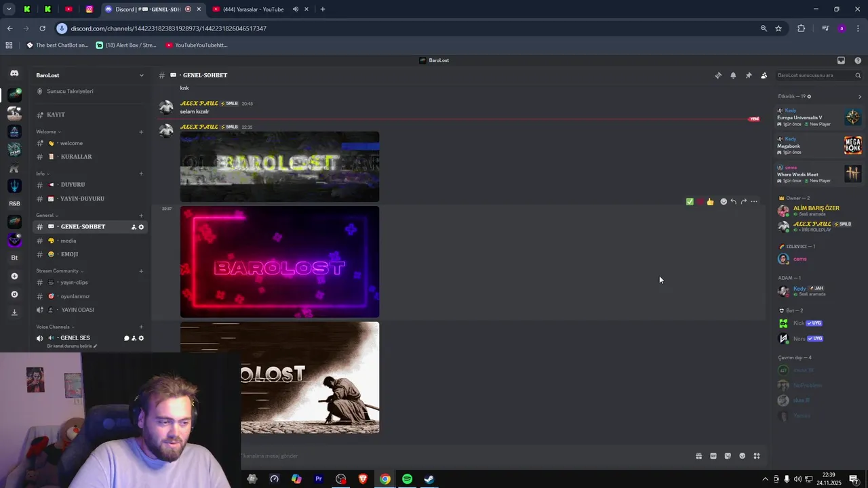Open the YAYIN-DUYURU channel
The height and width of the screenshot is (488, 868).
point(90,199)
